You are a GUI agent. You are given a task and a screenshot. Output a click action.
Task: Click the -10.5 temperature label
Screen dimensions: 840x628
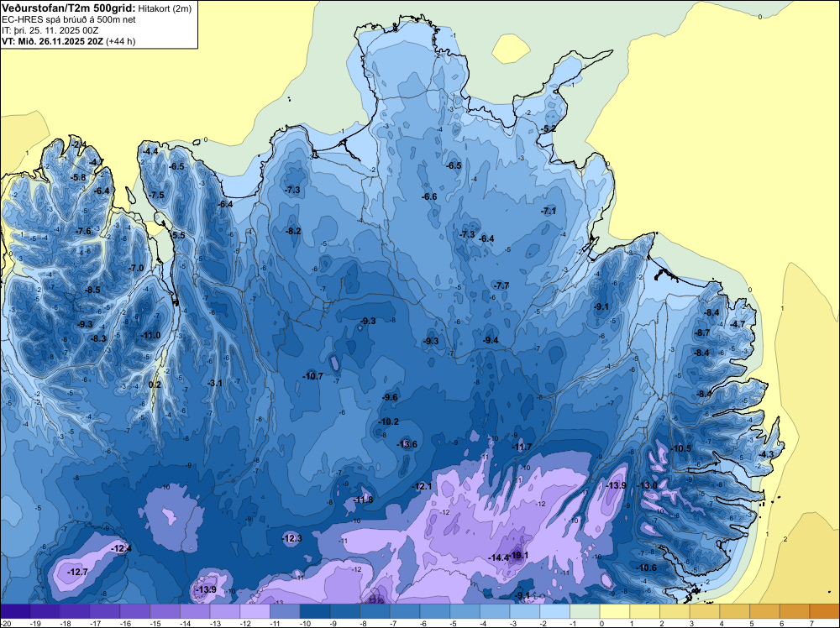point(681,448)
